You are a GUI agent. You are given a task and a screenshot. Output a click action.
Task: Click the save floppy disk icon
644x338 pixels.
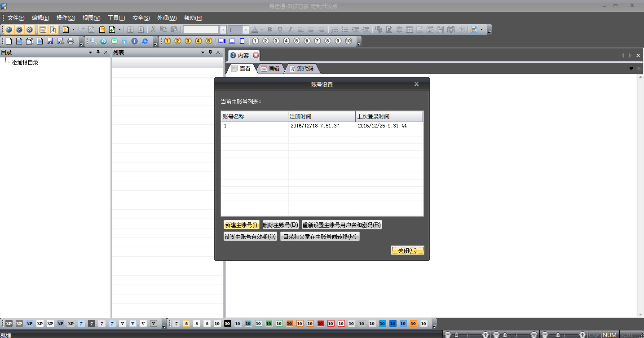click(x=50, y=41)
